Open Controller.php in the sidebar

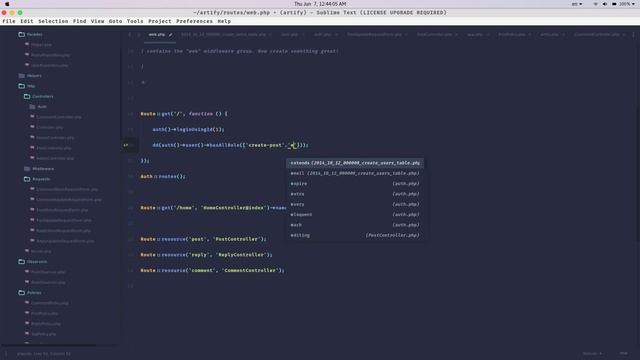50,127
